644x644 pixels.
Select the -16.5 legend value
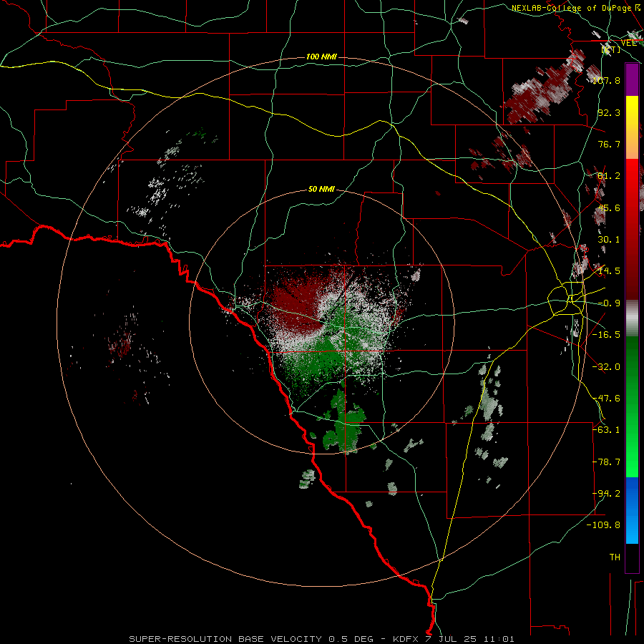click(x=606, y=335)
